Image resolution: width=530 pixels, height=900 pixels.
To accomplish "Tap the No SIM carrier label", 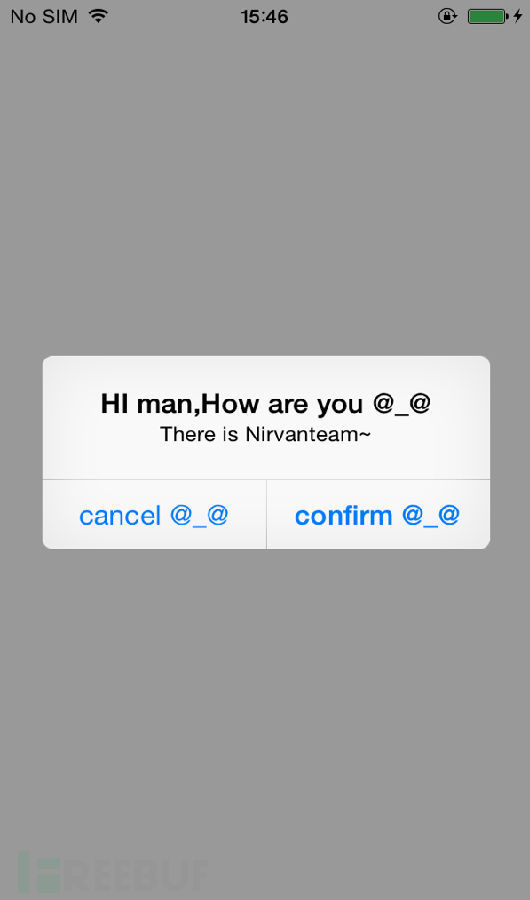I will pyautogui.click(x=44, y=17).
